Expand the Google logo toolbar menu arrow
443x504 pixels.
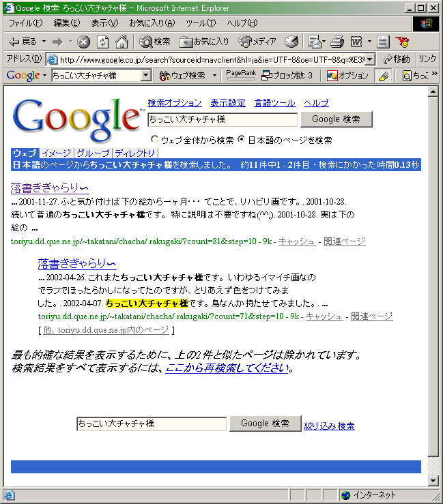[45, 76]
